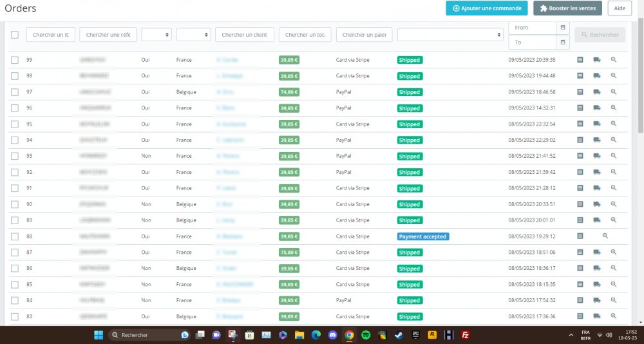Click the Ajouter une commande button
This screenshot has width=644, height=344.
tap(487, 8)
